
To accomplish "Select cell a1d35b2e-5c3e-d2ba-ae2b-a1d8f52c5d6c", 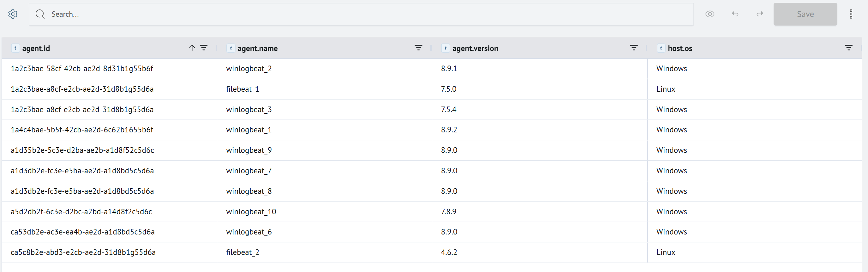I will click(x=110, y=150).
